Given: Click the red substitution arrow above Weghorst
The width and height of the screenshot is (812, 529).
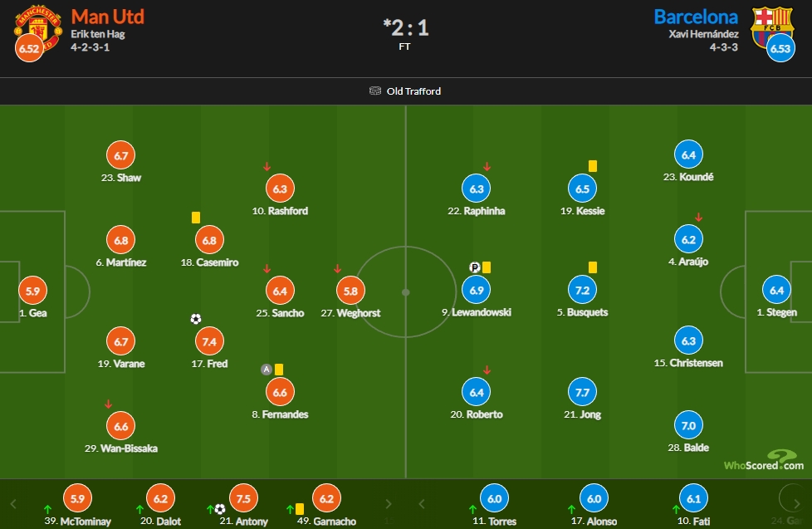Looking at the screenshot, I should click(338, 268).
